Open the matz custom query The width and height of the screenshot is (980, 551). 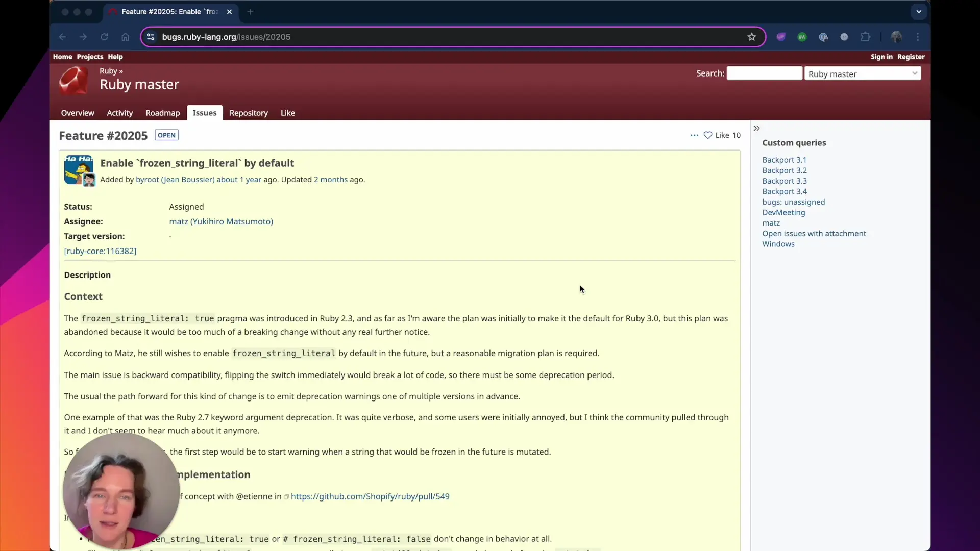coord(771,223)
